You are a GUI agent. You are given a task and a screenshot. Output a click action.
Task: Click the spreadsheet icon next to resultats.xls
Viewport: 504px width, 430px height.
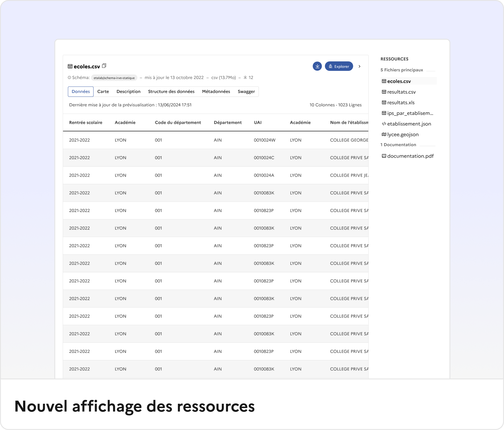[x=384, y=102]
